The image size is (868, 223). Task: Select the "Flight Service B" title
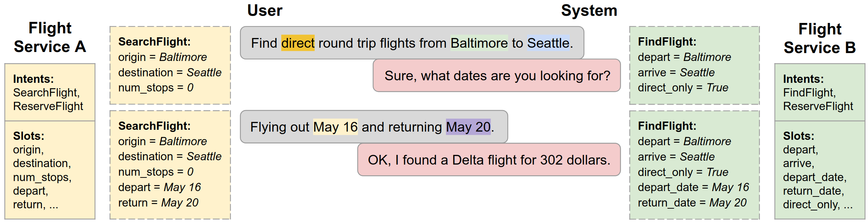[820, 38]
